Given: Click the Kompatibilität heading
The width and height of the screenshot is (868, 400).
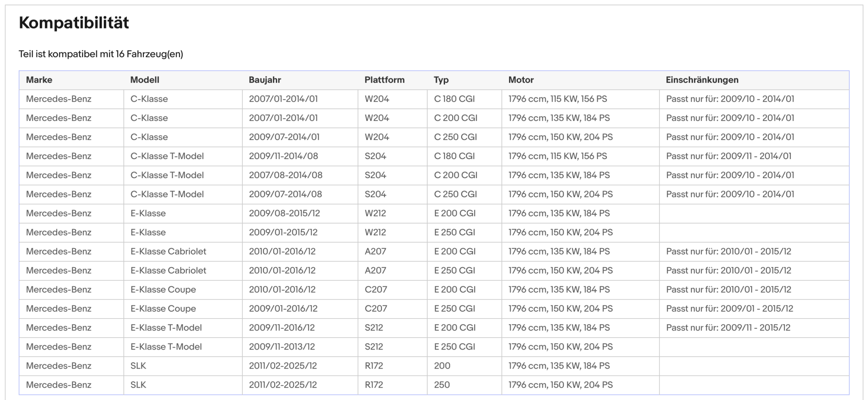Looking at the screenshot, I should pyautogui.click(x=74, y=23).
